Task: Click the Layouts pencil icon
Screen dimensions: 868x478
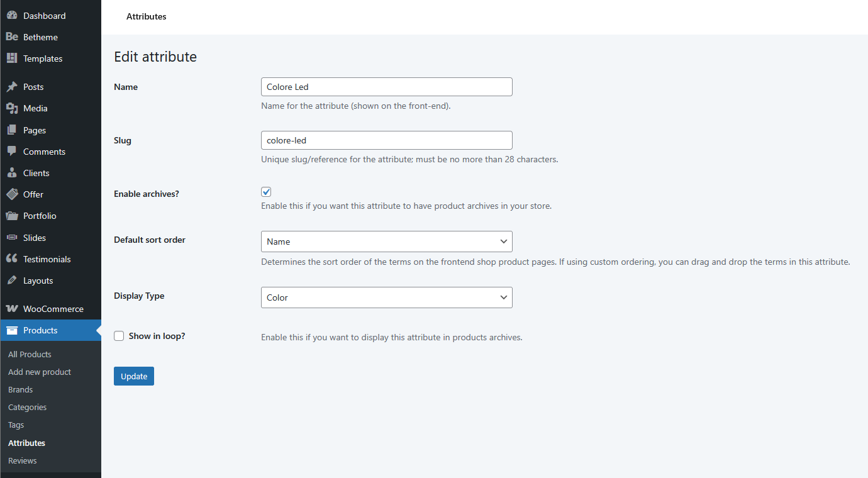Action: click(12, 281)
